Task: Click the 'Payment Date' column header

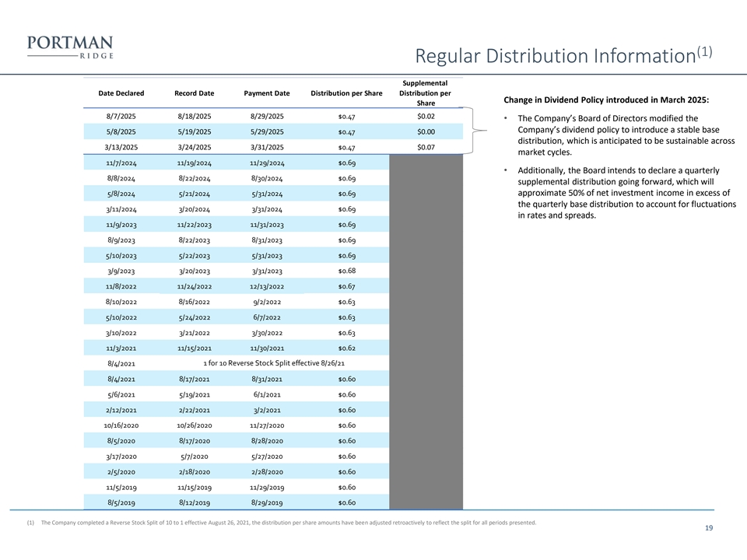Action: point(267,93)
